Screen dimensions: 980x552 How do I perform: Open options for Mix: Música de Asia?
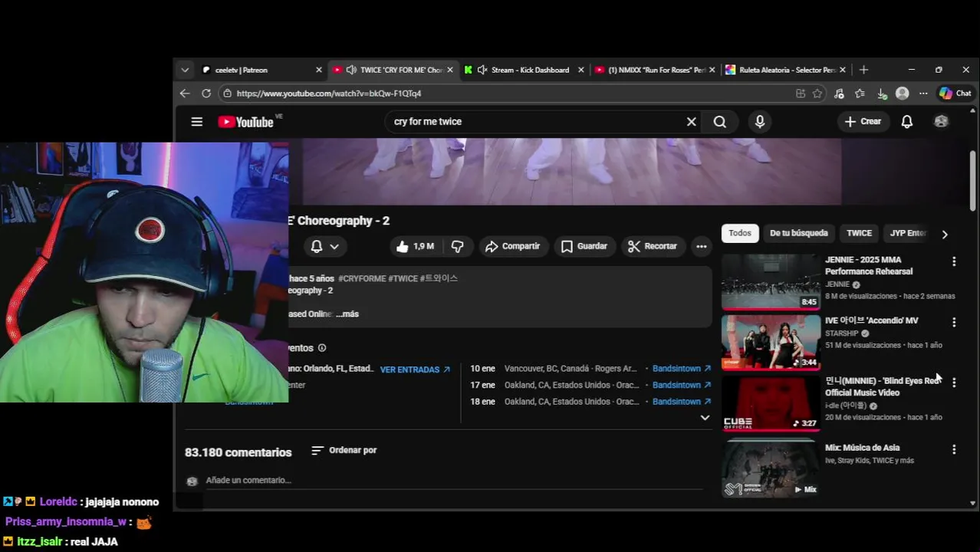pyautogui.click(x=954, y=450)
